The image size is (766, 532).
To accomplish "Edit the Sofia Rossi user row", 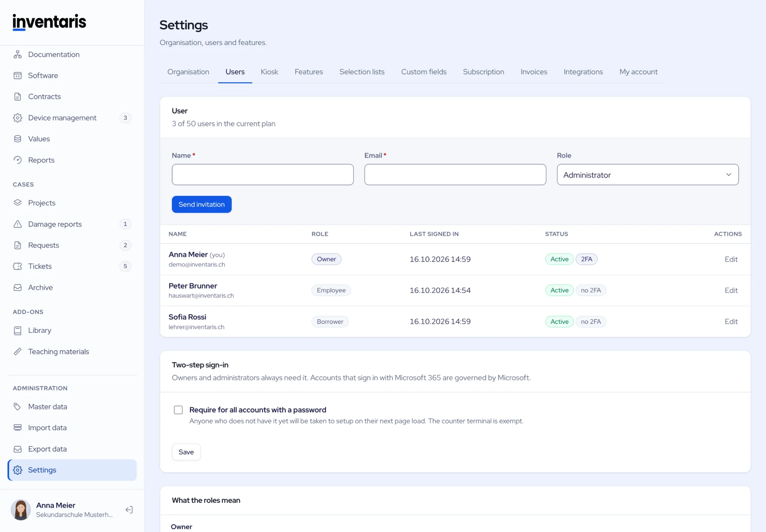I will coord(731,322).
